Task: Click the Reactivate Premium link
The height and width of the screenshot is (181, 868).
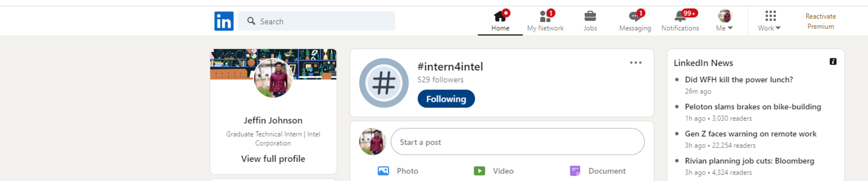Action: pyautogui.click(x=821, y=21)
